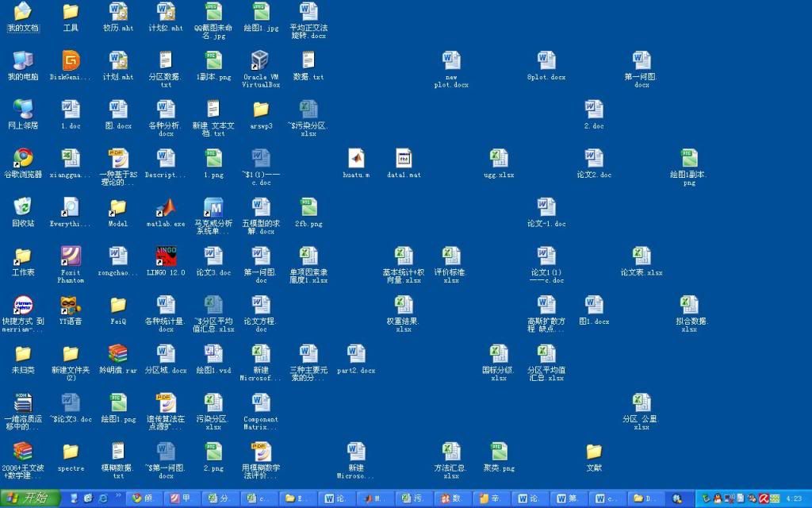Select the ugg.xlsx spreadsheet file
Viewport: 812px width, 508px height.
[499, 159]
